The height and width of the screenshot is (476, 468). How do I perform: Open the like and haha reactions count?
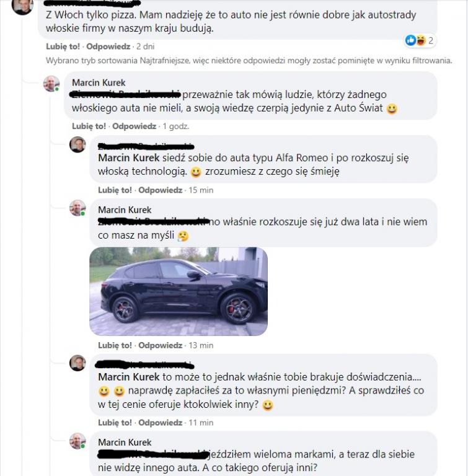420,40
